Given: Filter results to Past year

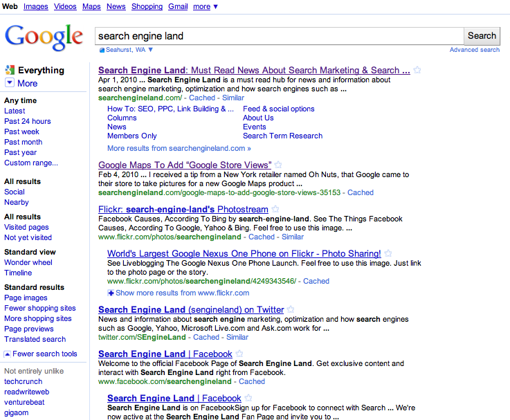Looking at the screenshot, I should click(x=21, y=153).
